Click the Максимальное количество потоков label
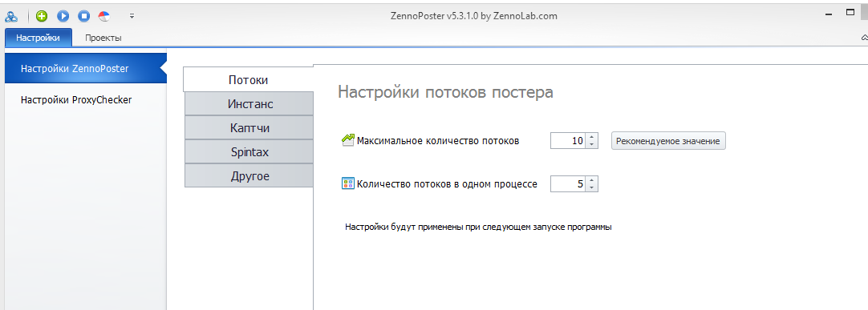Viewport: 868px width, 310px height. tap(438, 140)
